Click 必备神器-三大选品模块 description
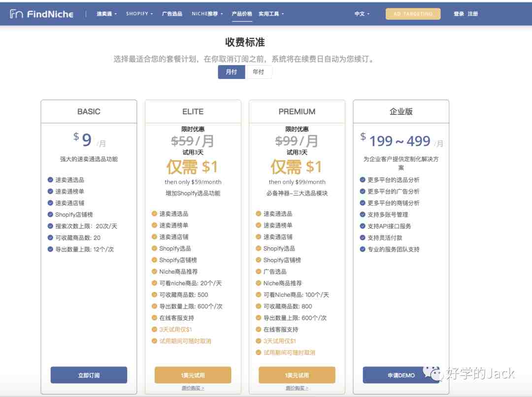This screenshot has width=532, height=397. click(297, 194)
